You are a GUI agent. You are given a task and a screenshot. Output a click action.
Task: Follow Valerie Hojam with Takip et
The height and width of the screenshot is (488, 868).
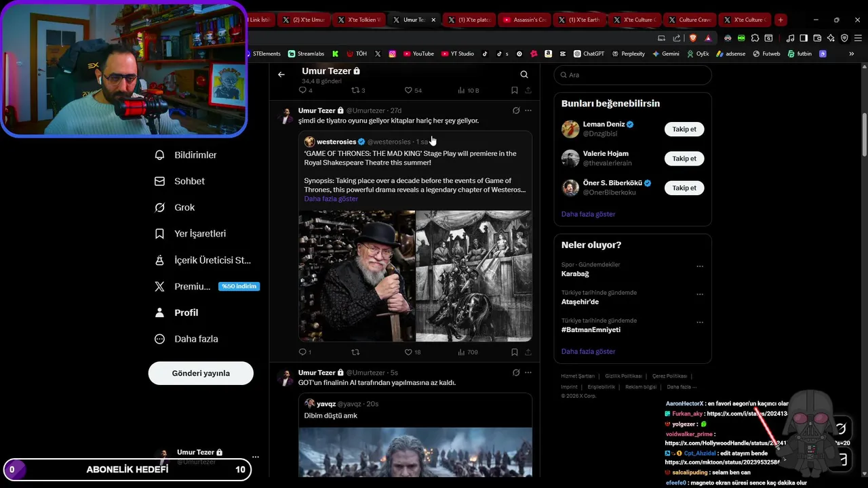[x=684, y=159]
